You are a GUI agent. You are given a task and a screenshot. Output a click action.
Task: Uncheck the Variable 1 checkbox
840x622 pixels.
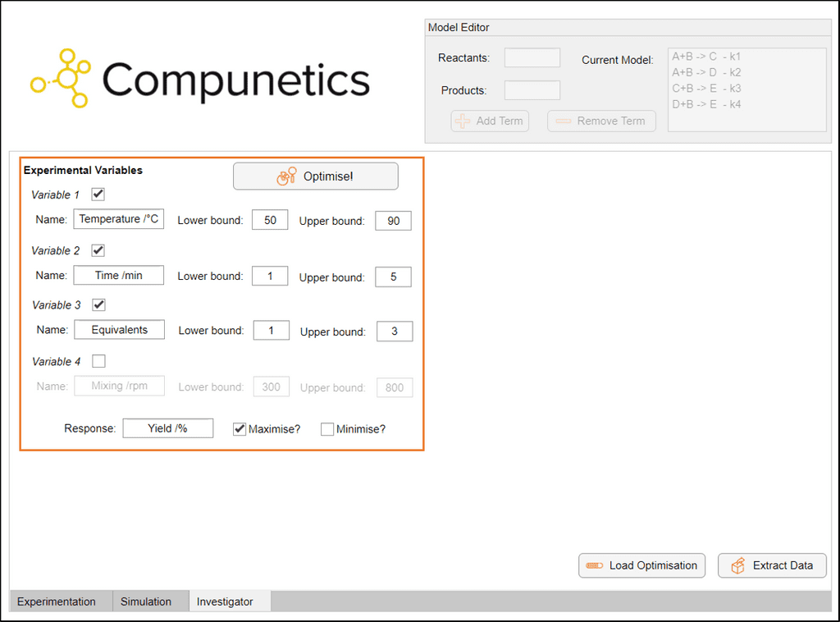pos(98,194)
